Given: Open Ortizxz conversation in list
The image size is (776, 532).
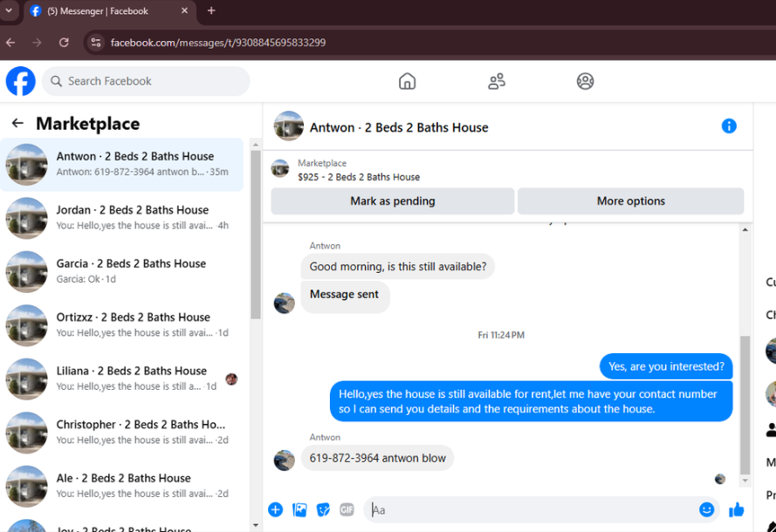Looking at the screenshot, I should (121, 325).
